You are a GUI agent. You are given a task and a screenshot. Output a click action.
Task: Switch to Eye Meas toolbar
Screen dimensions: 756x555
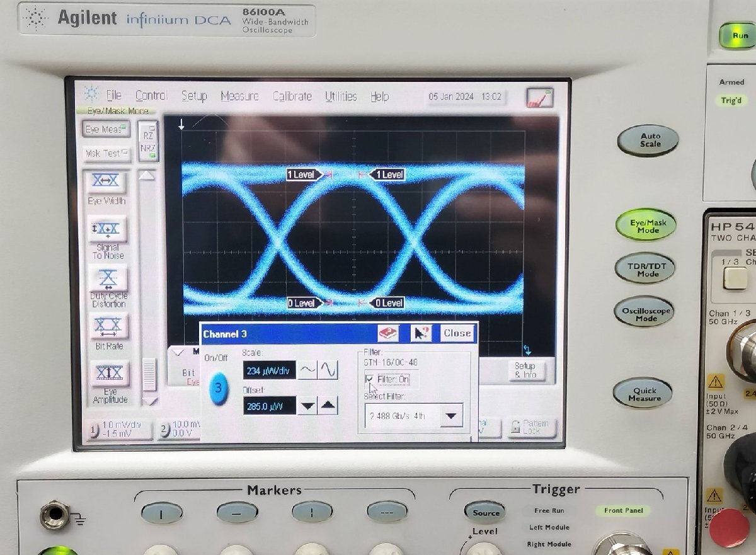106,129
